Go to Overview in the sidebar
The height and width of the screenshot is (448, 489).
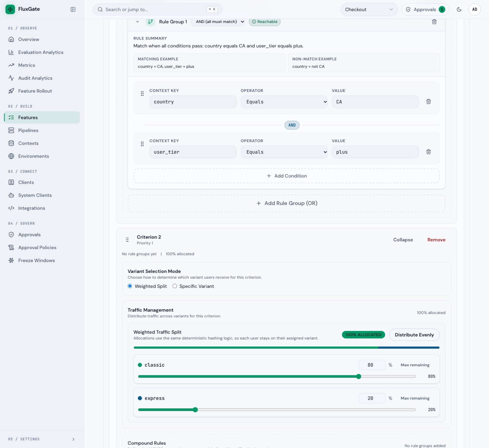pos(42,39)
